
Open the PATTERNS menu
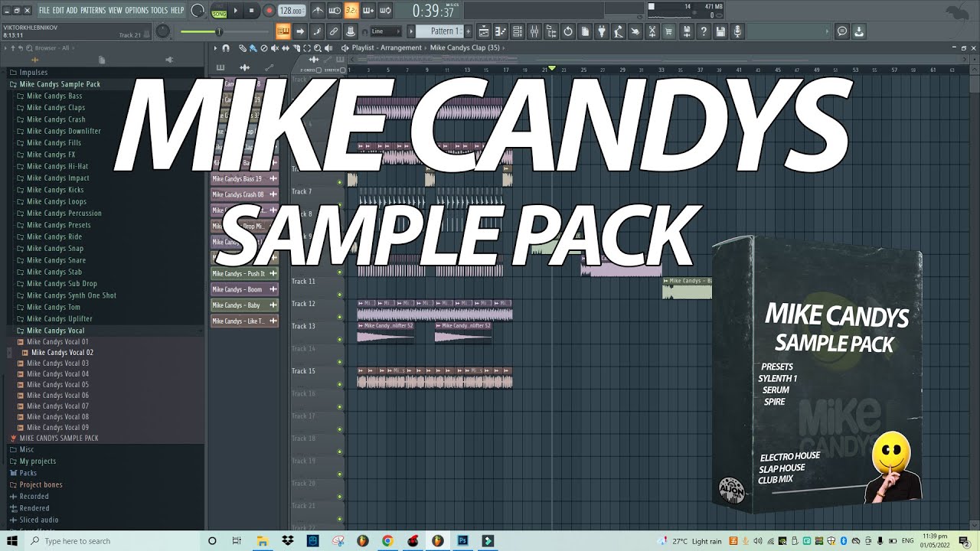point(93,11)
